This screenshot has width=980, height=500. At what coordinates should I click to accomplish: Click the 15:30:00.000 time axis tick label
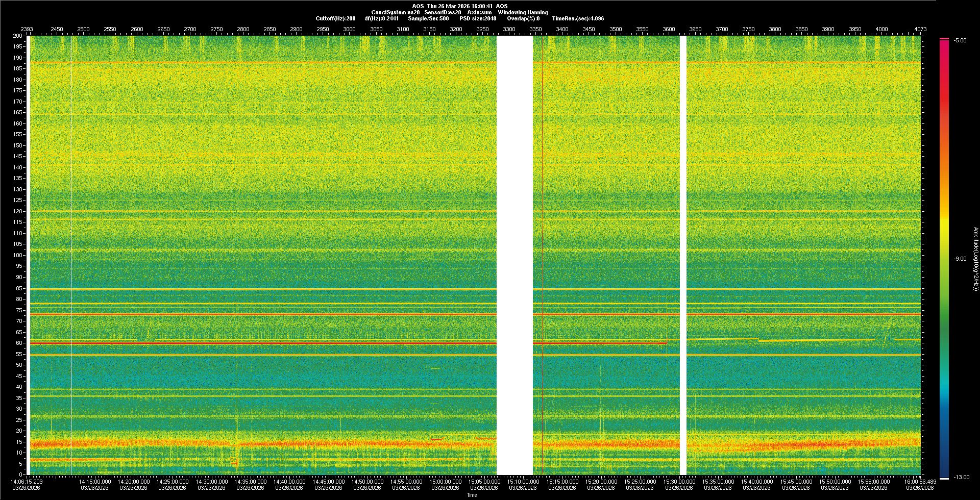[x=679, y=482]
